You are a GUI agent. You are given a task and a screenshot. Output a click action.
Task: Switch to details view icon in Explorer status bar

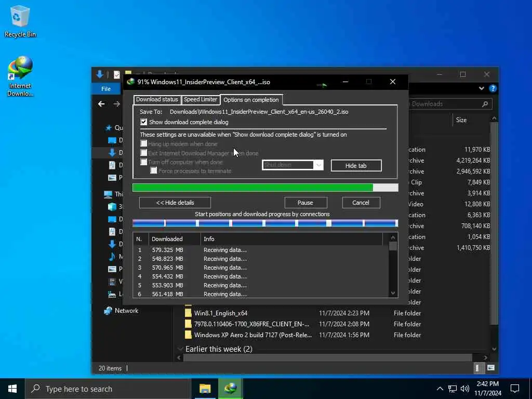[477, 368]
